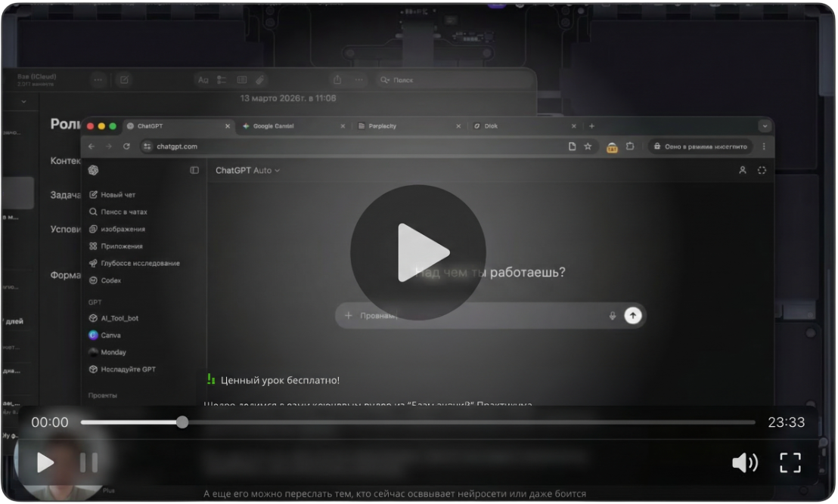Mute the video with the speaker icon
This screenshot has height=504, width=838.
(744, 462)
